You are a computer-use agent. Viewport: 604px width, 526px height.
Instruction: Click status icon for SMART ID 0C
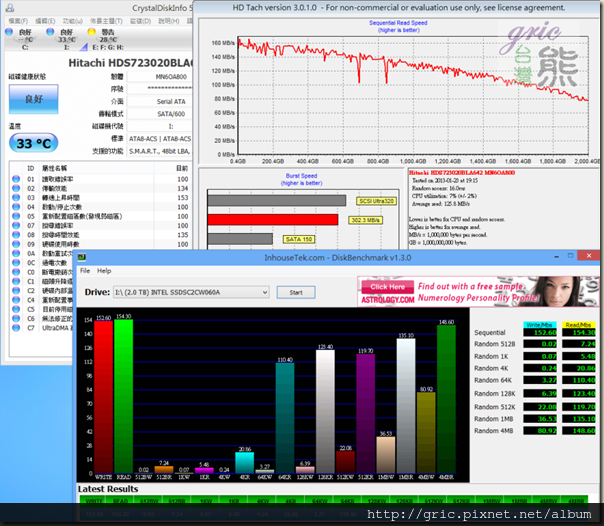[x=16, y=263]
